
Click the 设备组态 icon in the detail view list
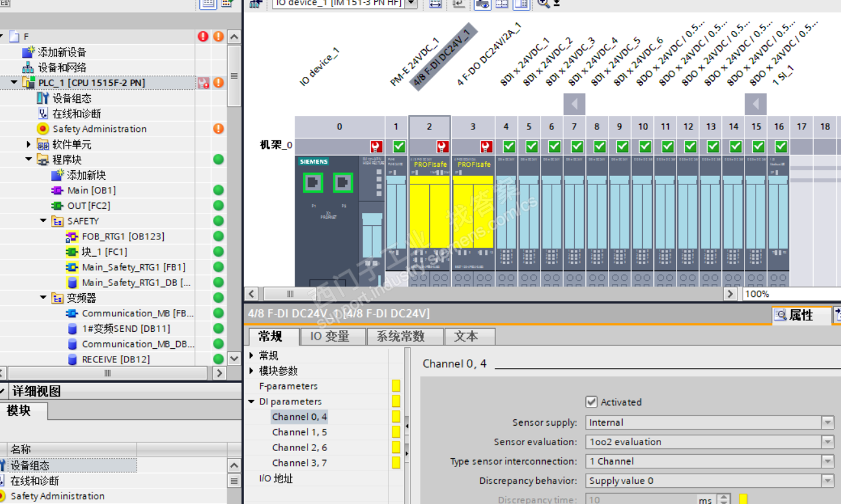[x=4, y=465]
